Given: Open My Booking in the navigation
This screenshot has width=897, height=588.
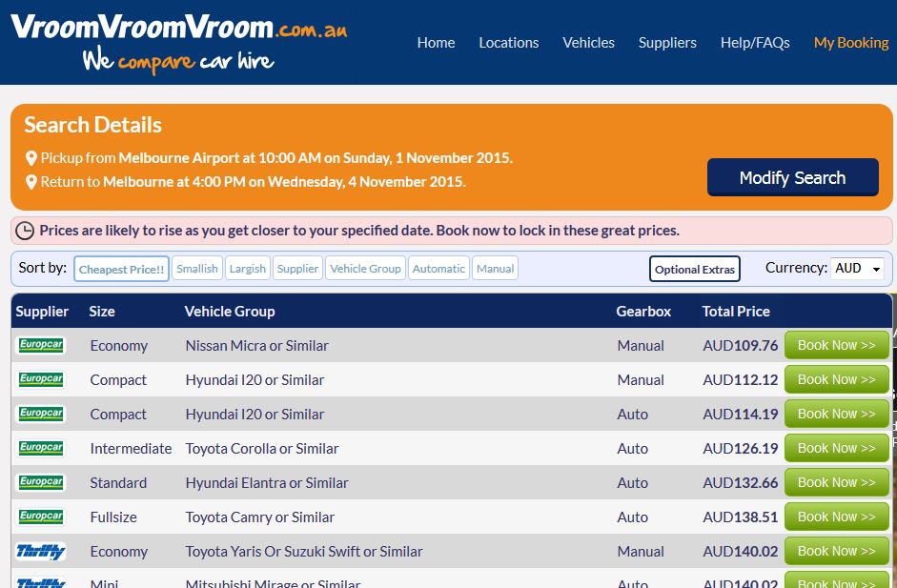Looking at the screenshot, I should pyautogui.click(x=851, y=43).
